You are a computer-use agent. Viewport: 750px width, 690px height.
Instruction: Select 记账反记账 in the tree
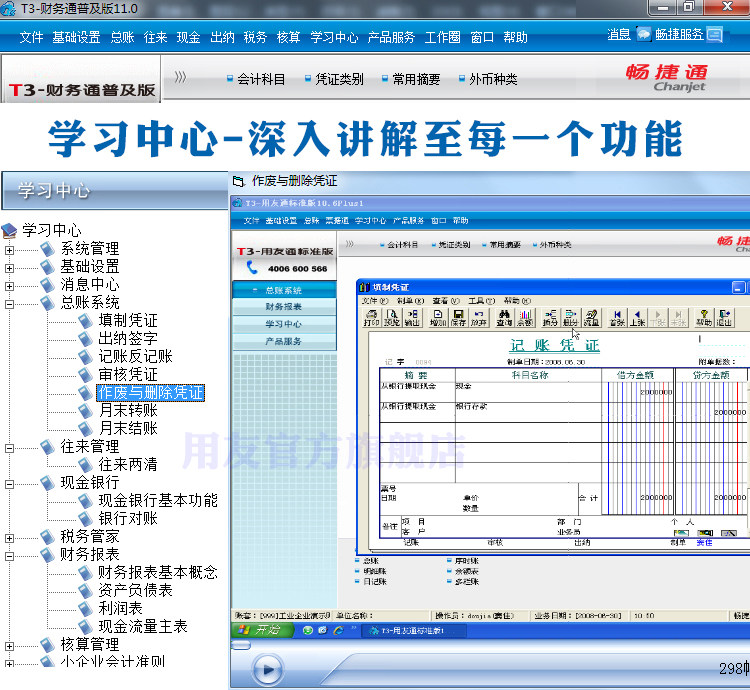135,356
